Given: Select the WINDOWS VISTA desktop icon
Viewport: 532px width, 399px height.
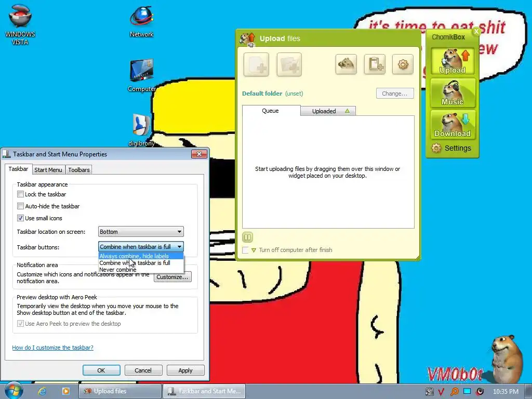Looking at the screenshot, I should (20, 24).
